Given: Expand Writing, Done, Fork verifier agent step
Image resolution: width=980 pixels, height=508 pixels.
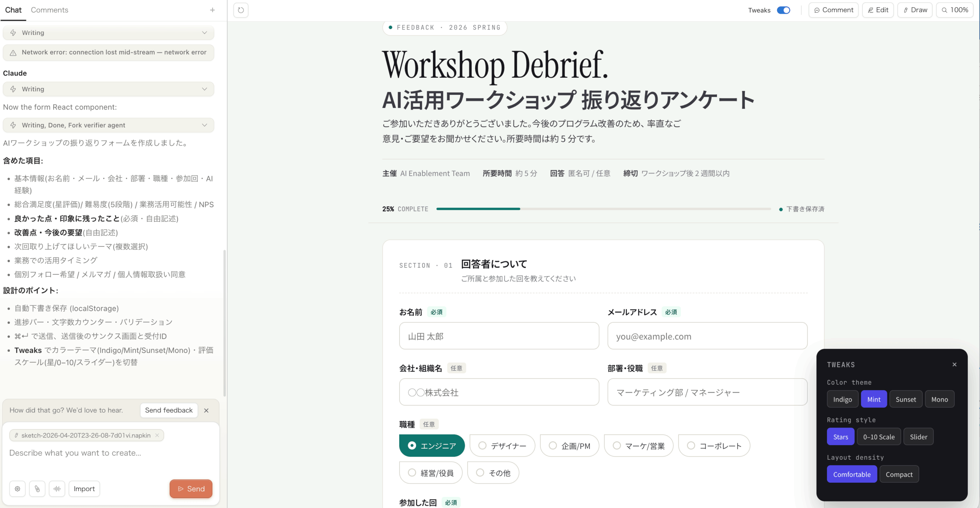Looking at the screenshot, I should (x=108, y=125).
